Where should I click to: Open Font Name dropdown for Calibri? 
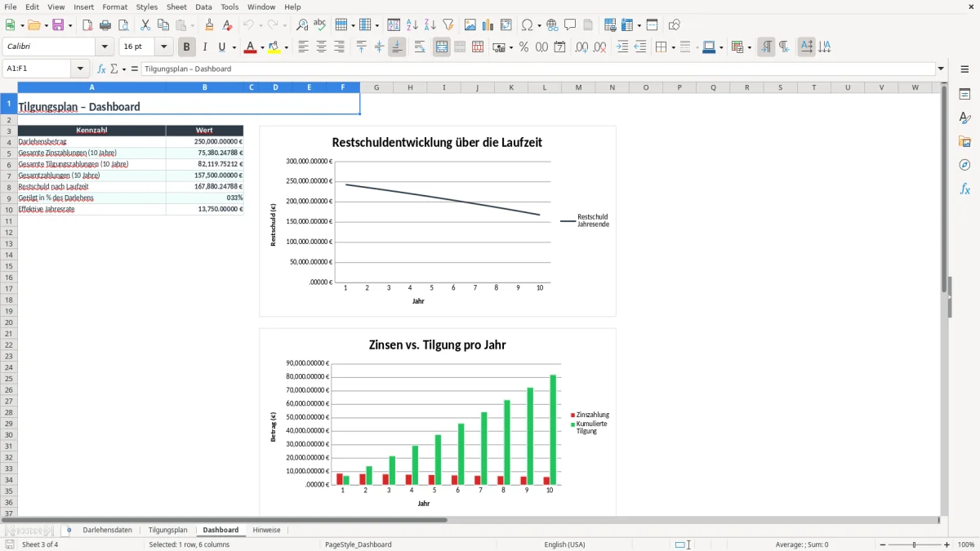[105, 47]
